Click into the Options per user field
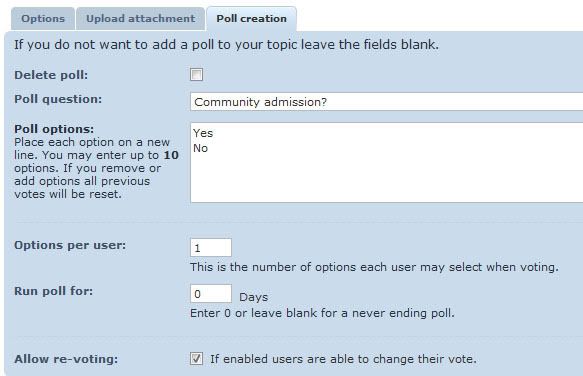The width and height of the screenshot is (583, 376). point(211,248)
